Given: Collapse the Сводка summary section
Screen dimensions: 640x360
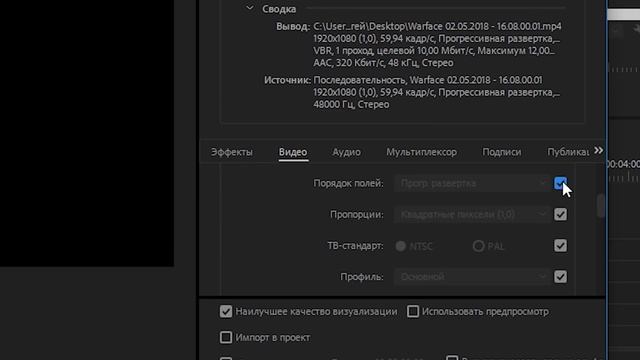Looking at the screenshot, I should pos(249,8).
